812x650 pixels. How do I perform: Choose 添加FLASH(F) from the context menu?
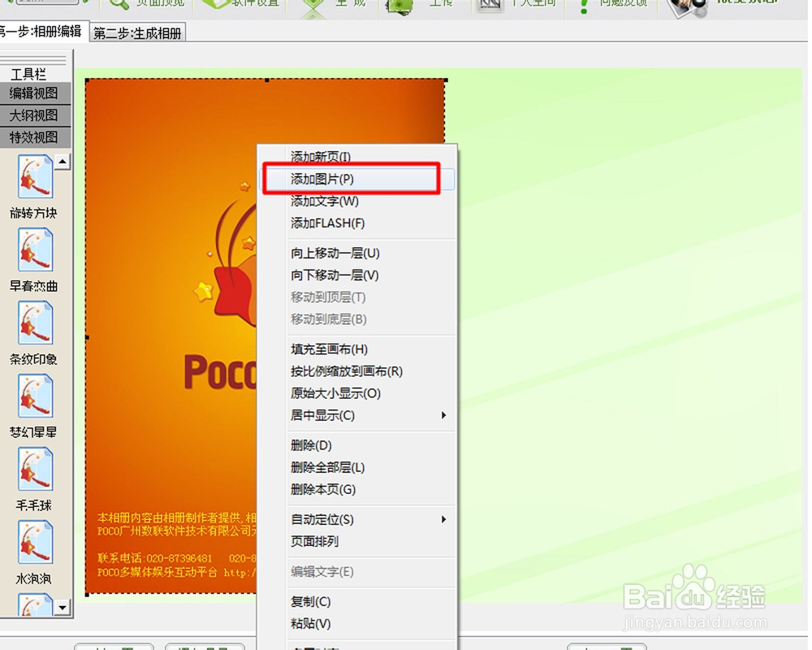[x=357, y=223]
